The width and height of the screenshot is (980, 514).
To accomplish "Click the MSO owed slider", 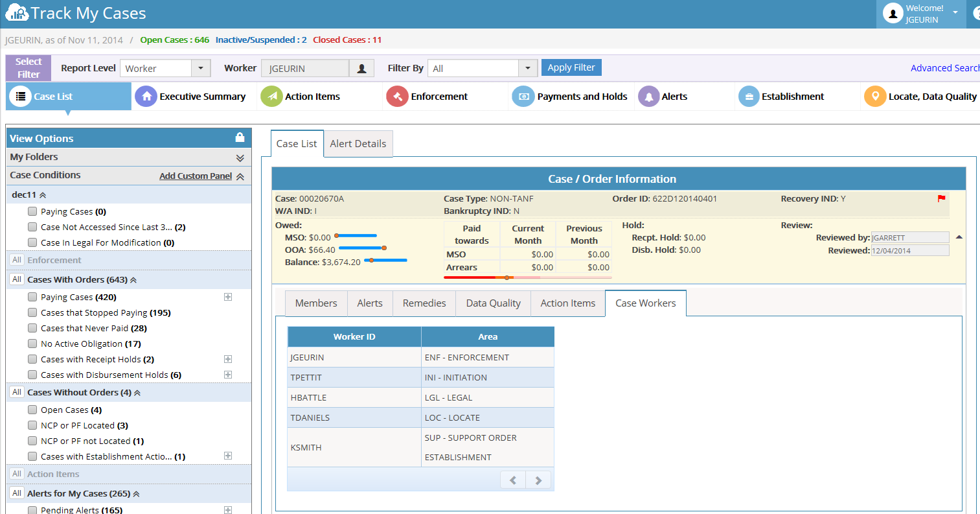I will point(355,235).
